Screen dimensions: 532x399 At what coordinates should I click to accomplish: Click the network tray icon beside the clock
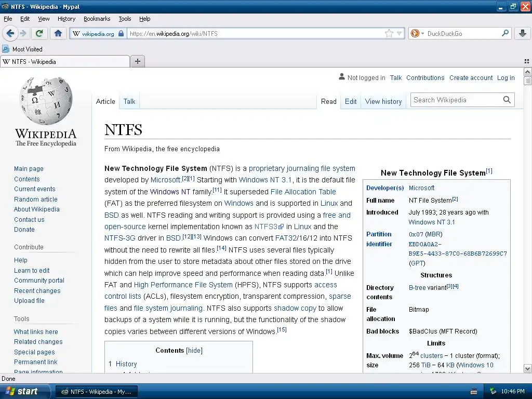pyautogui.click(x=493, y=392)
